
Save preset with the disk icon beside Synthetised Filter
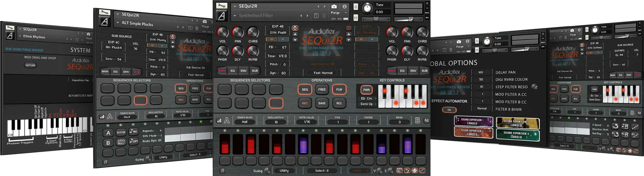[316, 15]
